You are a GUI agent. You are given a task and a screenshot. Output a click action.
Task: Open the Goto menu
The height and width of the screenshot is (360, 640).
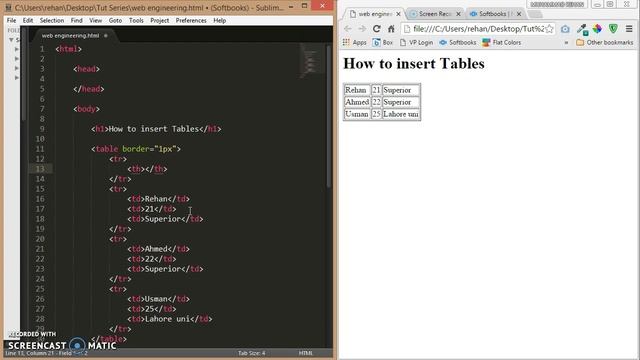coord(115,20)
